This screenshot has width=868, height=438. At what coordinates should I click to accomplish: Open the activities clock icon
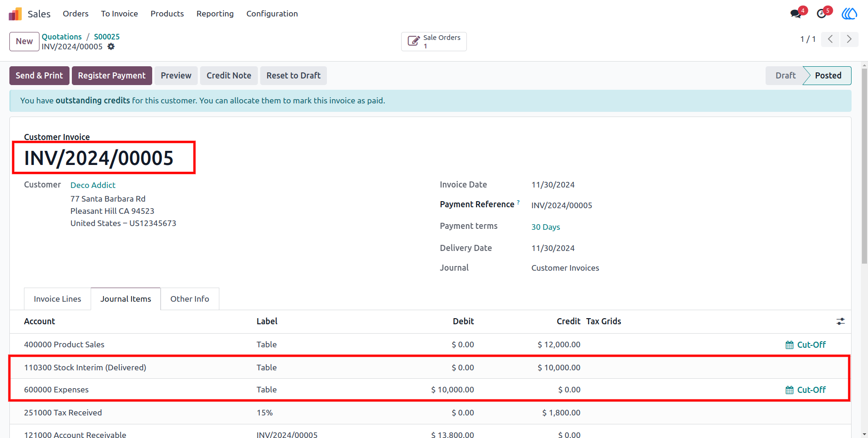[x=822, y=14]
